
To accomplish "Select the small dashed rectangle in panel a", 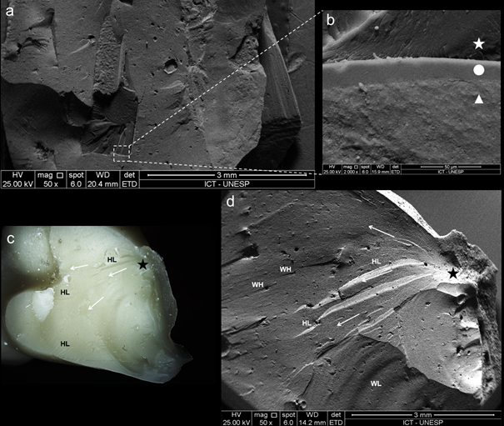I will click(x=122, y=151).
